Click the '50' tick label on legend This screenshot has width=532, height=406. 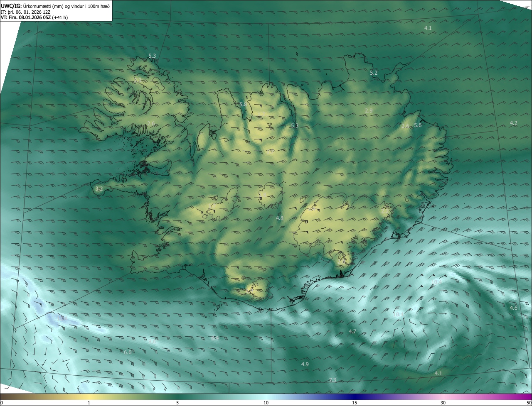[x=529, y=403]
